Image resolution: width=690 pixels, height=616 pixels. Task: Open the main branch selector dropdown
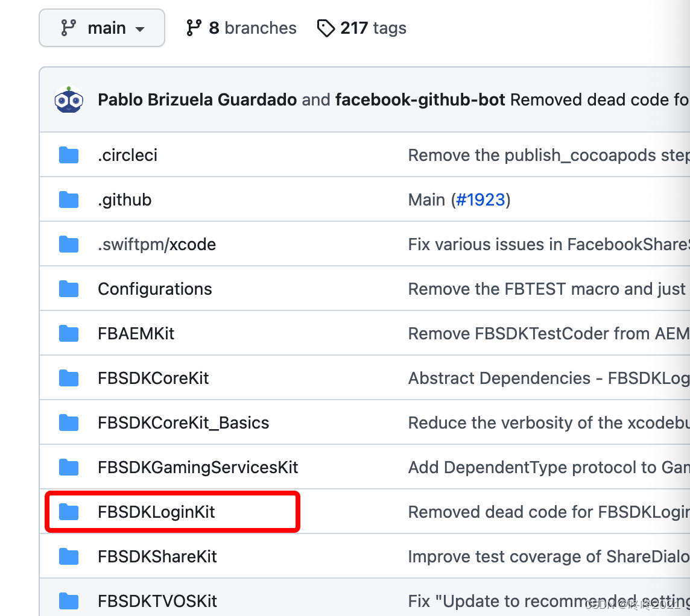point(102,28)
